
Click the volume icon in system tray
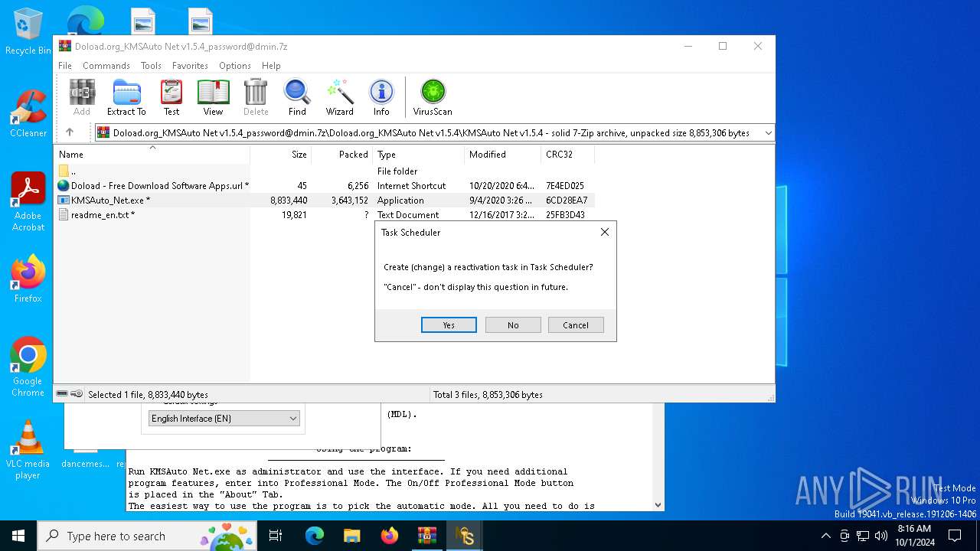(881, 536)
